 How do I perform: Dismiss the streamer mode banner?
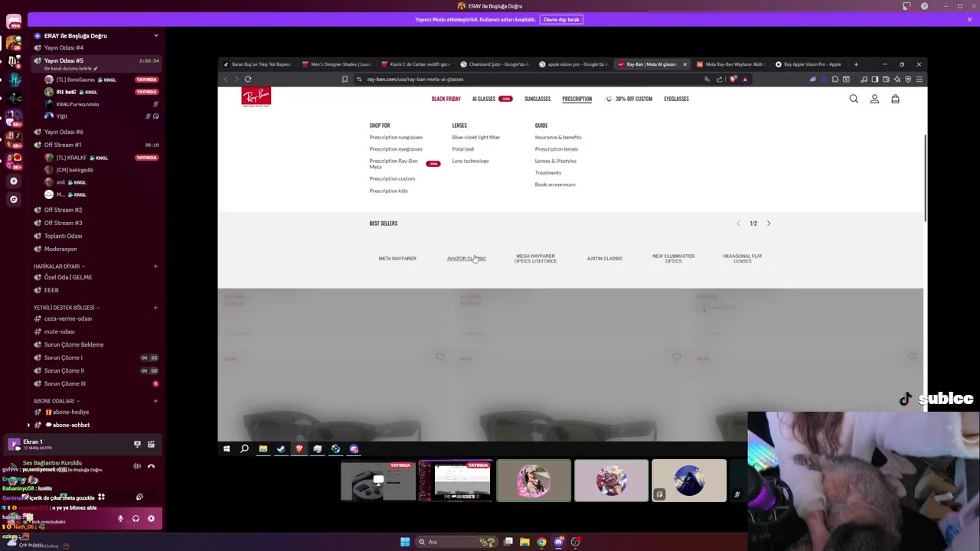[969, 19]
